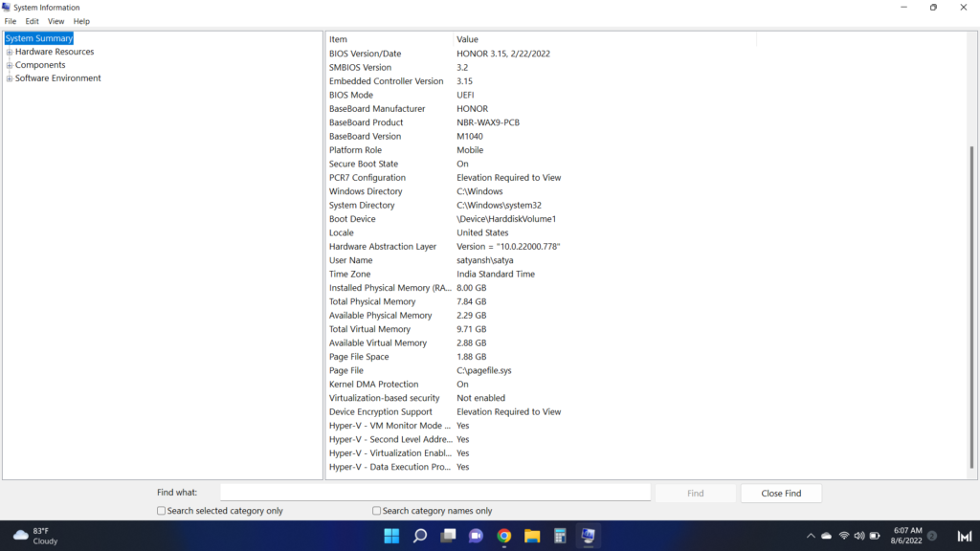Open the Help menu

tap(81, 21)
